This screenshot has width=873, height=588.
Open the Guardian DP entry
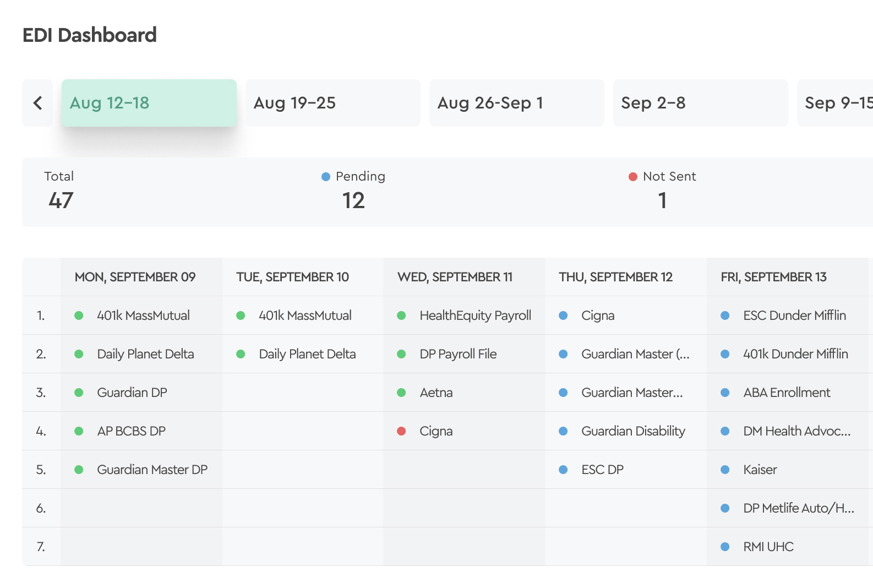[x=132, y=393]
